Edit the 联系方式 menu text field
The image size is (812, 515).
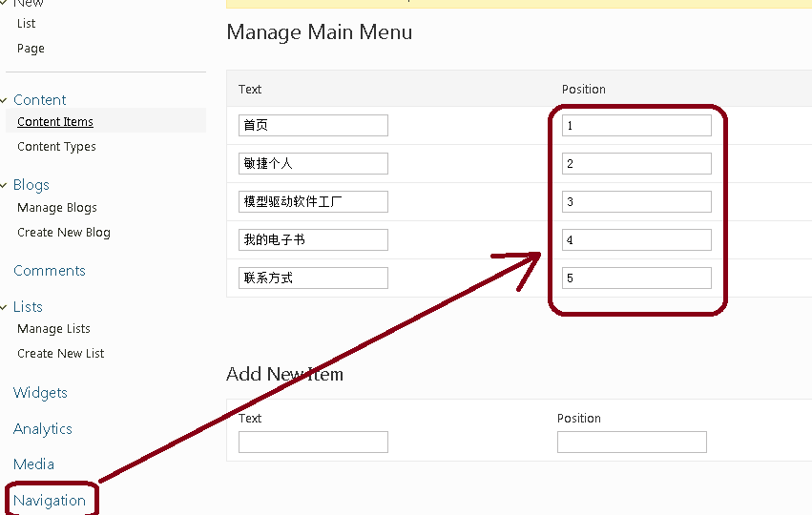(313, 278)
